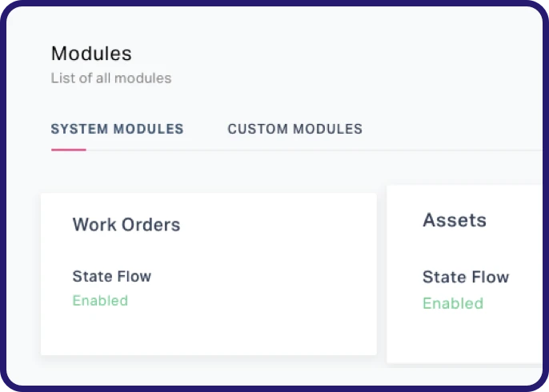
Task: Click State Flow label in Assets
Action: (x=466, y=278)
